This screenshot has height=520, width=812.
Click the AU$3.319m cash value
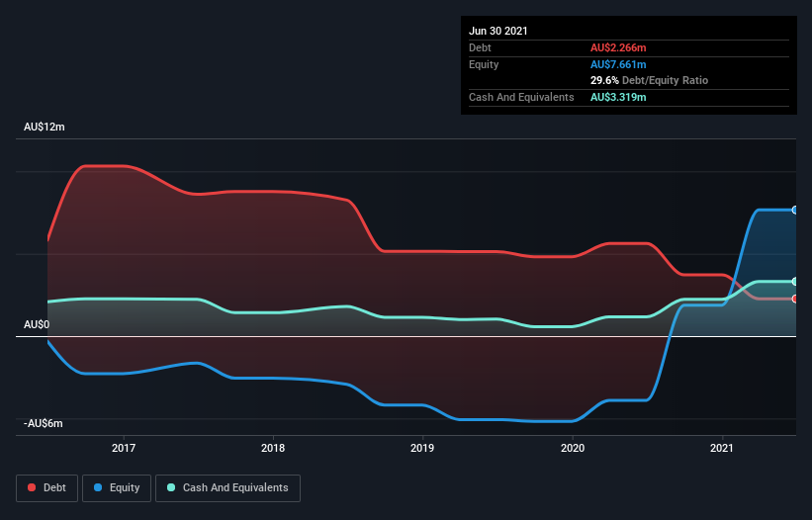pyautogui.click(x=618, y=97)
